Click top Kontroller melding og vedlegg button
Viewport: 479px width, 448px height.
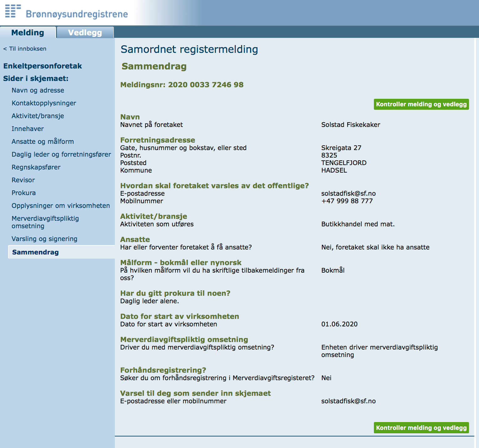(x=421, y=104)
